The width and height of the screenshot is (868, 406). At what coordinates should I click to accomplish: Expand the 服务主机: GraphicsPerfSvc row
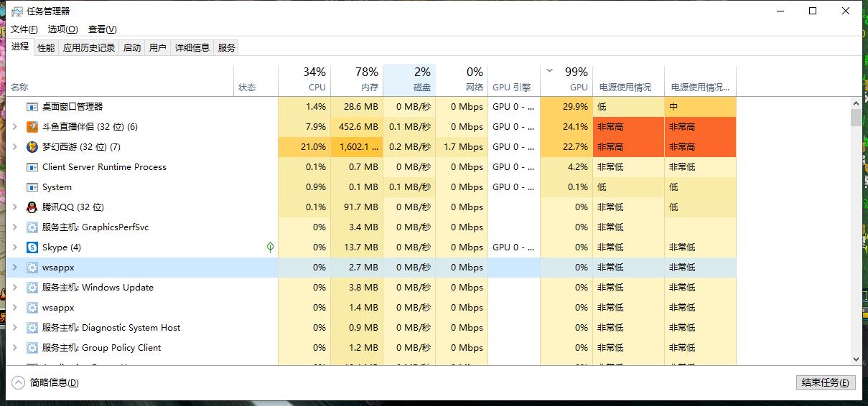[14, 227]
